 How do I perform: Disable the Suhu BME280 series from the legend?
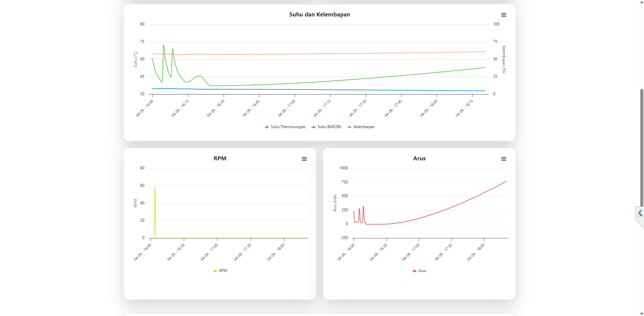330,127
